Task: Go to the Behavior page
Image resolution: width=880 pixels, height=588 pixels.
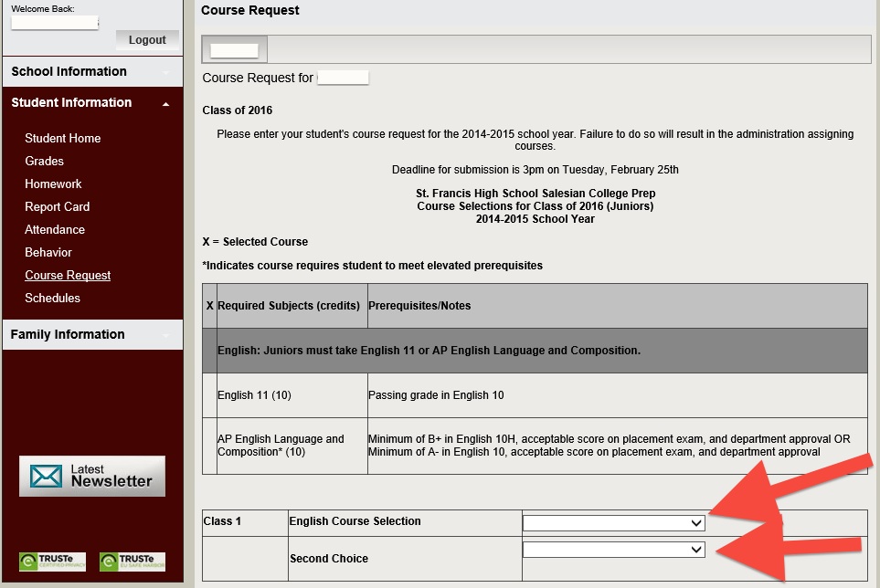Action: [x=48, y=253]
